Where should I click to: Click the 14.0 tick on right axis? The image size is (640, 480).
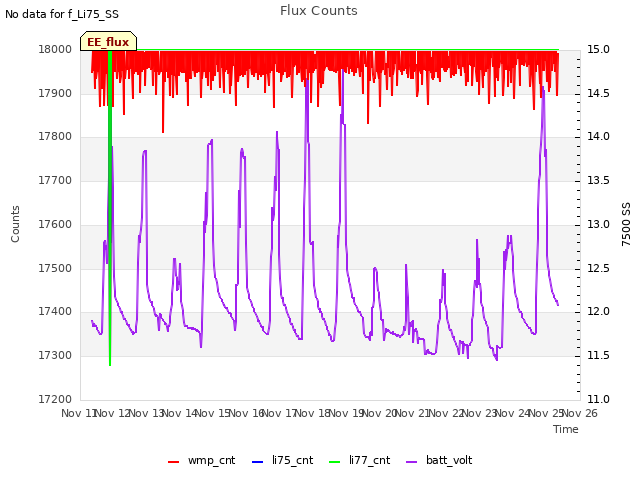tap(598, 136)
